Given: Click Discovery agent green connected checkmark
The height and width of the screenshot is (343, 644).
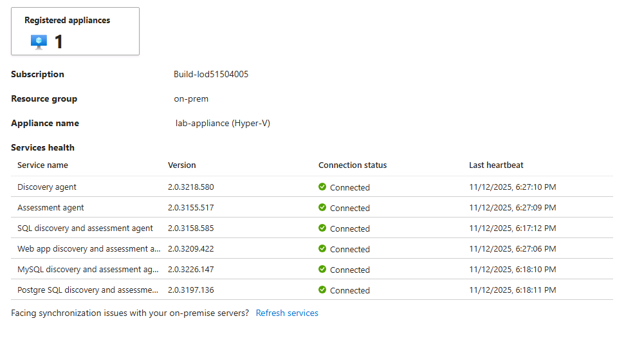Looking at the screenshot, I should click(x=322, y=187).
